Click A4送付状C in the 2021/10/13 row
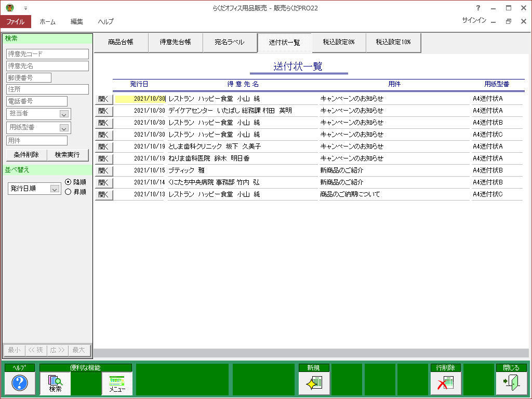Viewport: 532px width, 399px height. click(487, 194)
